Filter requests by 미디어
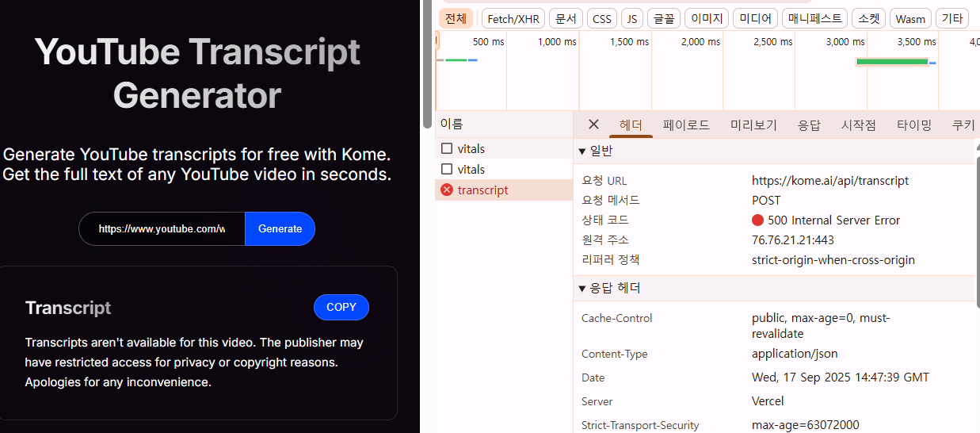The width and height of the screenshot is (980, 433). [755, 18]
